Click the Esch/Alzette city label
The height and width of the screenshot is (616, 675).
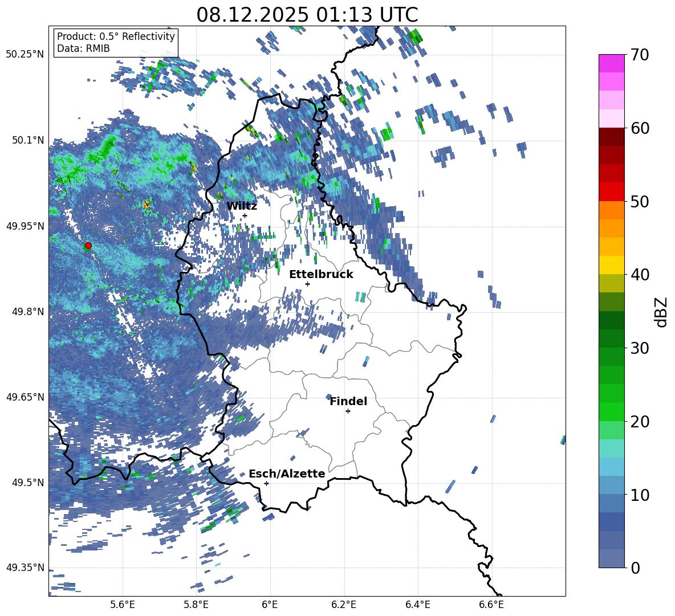pos(287,474)
